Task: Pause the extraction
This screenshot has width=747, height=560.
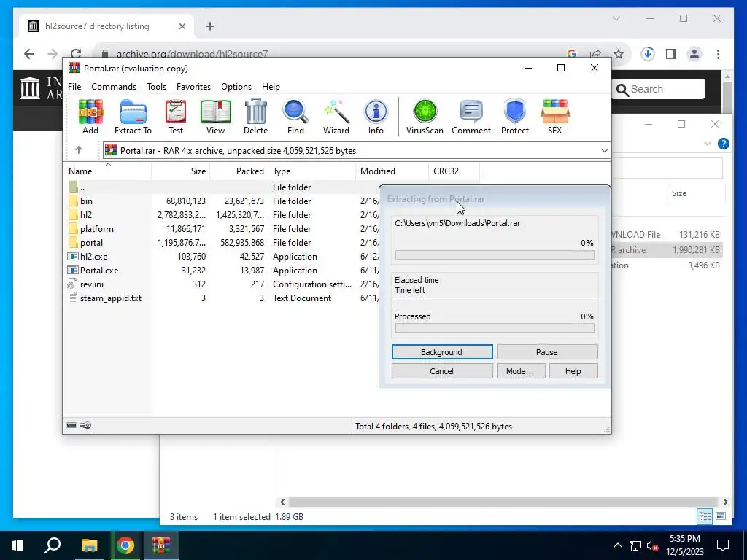Action: 547,352
